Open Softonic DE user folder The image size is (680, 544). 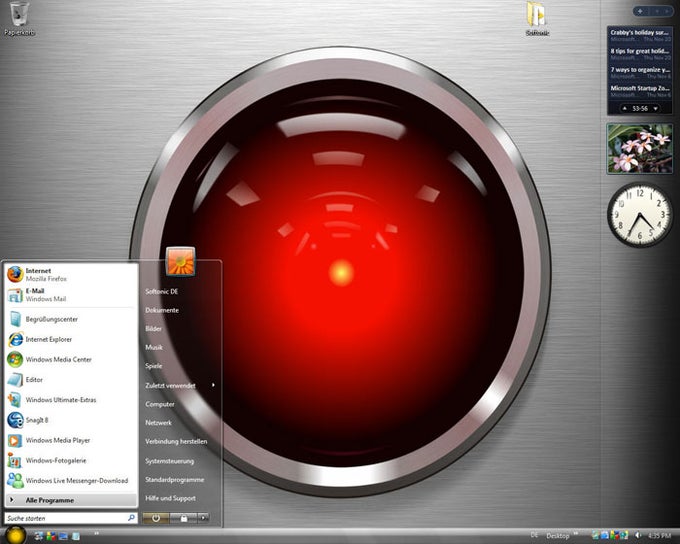pyautogui.click(x=161, y=292)
